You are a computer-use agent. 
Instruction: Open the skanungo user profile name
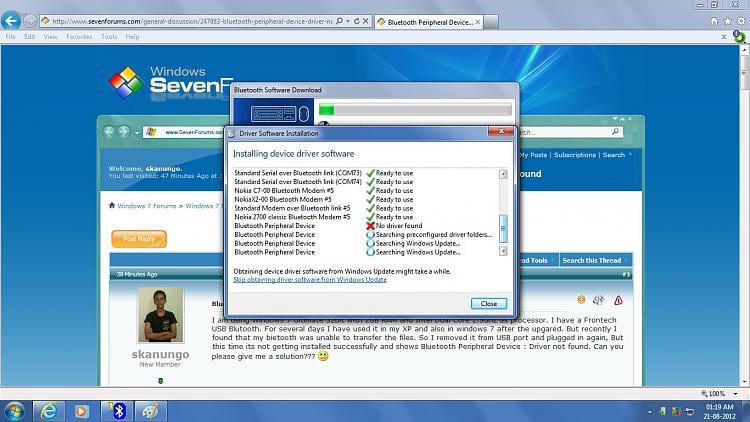(160, 354)
